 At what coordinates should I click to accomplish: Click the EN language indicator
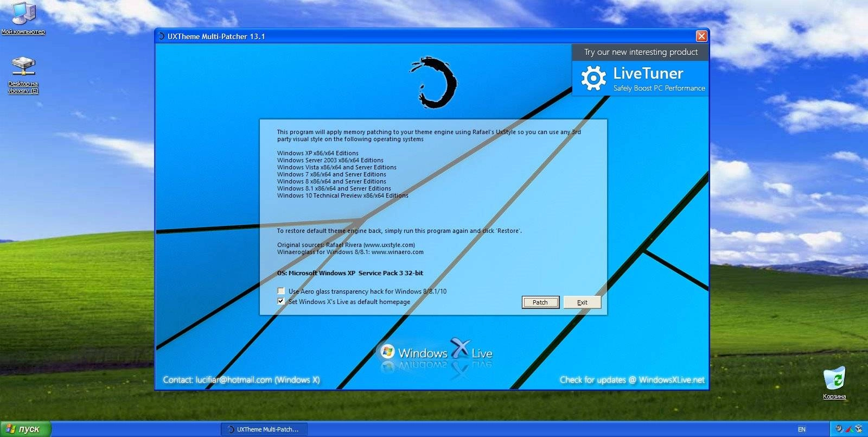(x=801, y=429)
